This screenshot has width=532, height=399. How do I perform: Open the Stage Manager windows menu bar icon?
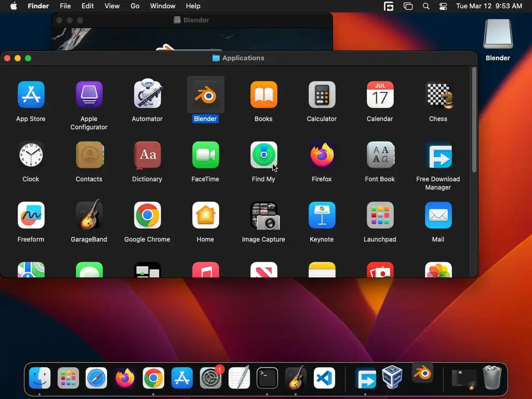pyautogui.click(x=408, y=6)
